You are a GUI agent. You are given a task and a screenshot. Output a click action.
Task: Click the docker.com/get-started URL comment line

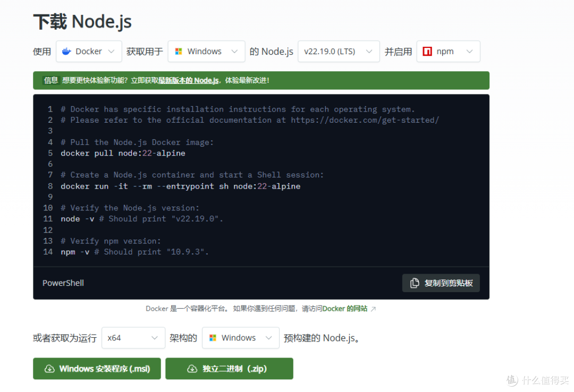tap(250, 120)
